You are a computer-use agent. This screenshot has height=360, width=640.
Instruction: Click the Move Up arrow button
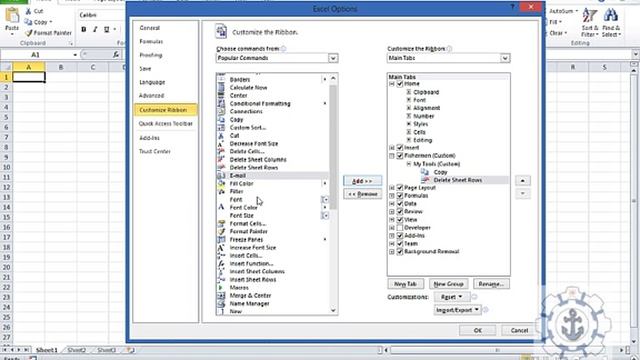pyautogui.click(x=523, y=180)
